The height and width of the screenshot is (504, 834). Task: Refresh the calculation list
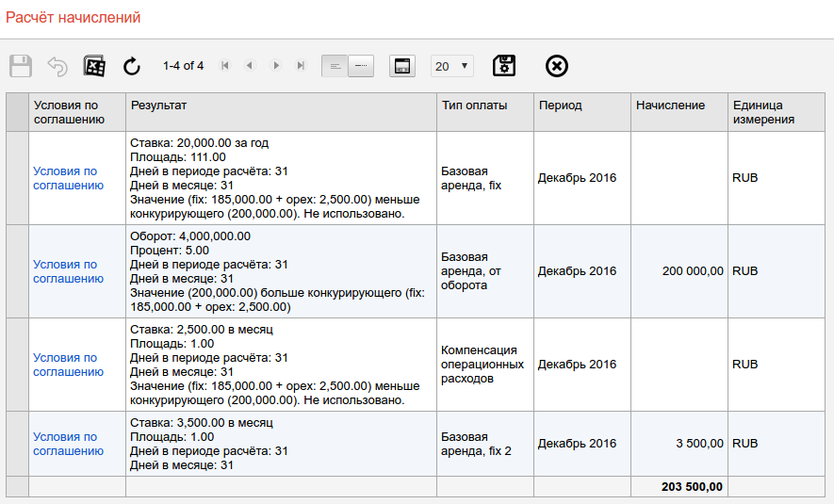coord(132,66)
